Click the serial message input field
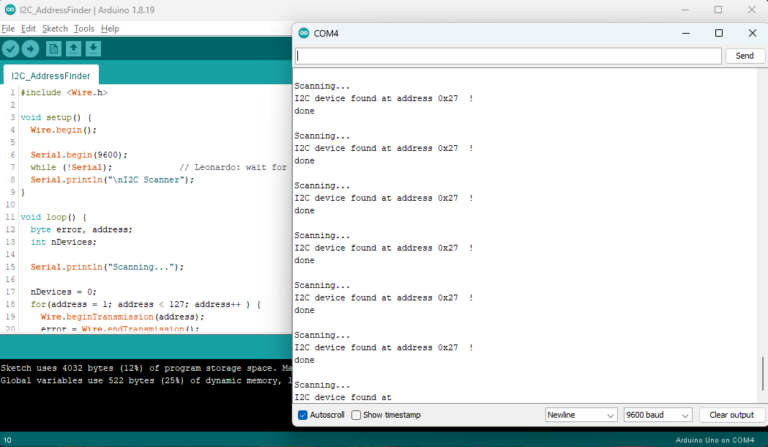This screenshot has height=447, width=768. pos(508,56)
